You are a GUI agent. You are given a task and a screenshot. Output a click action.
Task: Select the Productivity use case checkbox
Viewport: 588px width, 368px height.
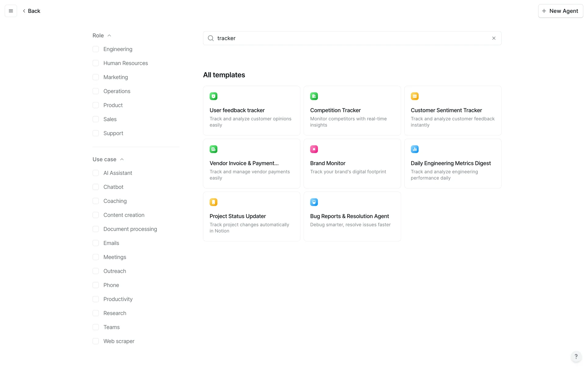coord(96,299)
